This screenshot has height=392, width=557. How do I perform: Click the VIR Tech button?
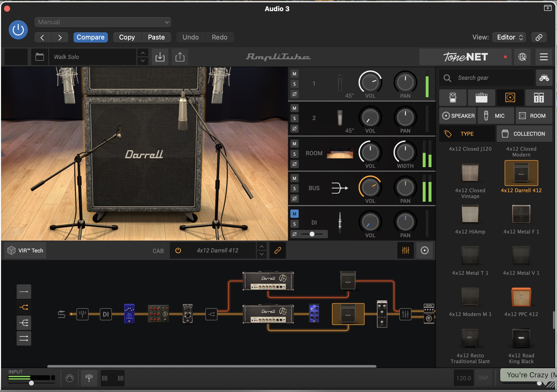25,250
